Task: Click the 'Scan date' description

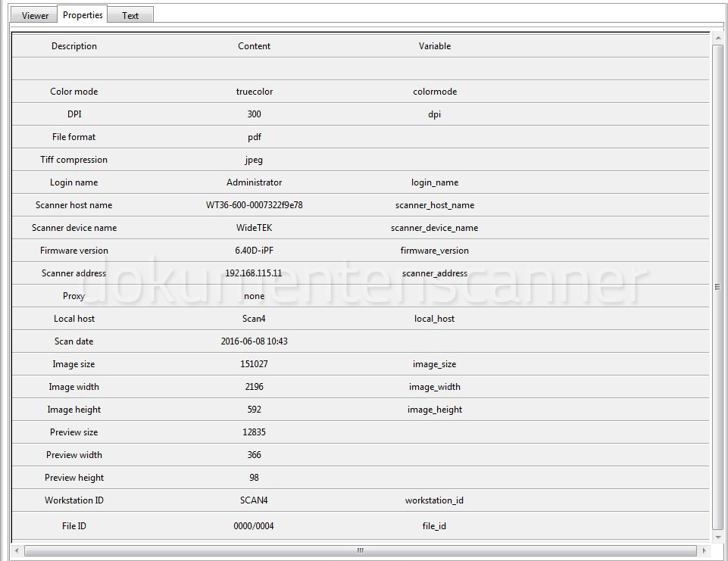Action: click(x=73, y=341)
